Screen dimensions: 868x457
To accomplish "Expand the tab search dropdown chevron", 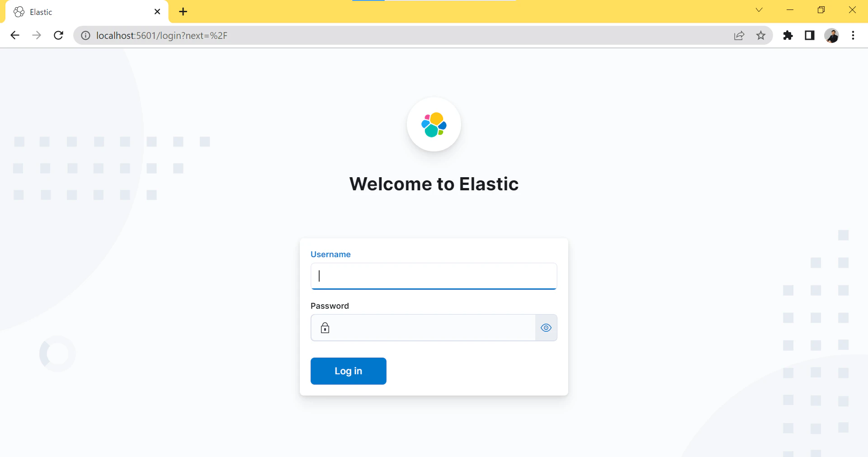I will [x=759, y=10].
